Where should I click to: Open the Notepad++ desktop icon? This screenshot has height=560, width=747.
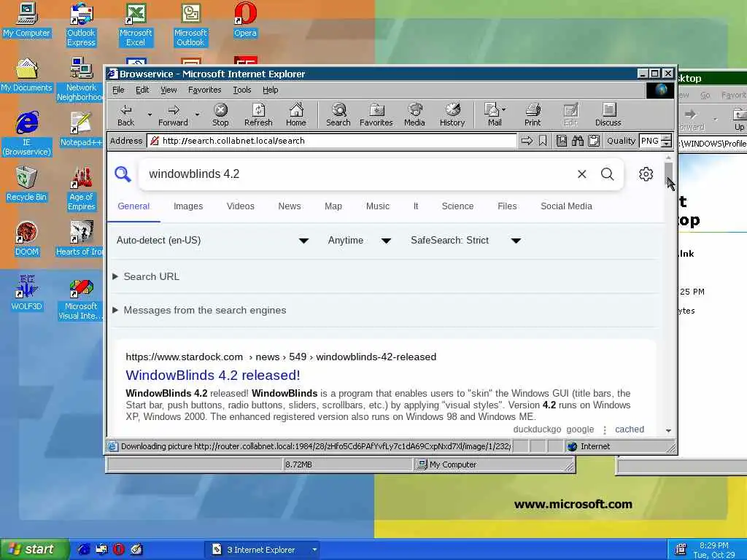81,129
